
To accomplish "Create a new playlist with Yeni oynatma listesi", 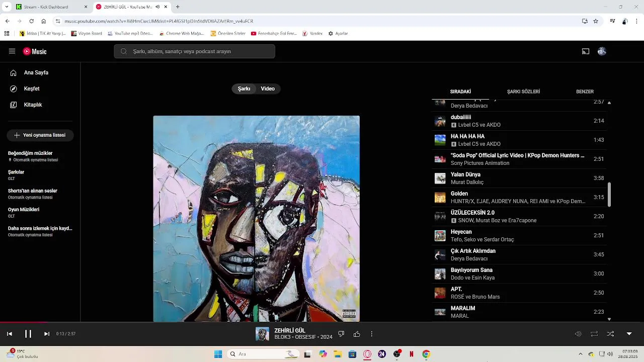I will (x=40, y=135).
